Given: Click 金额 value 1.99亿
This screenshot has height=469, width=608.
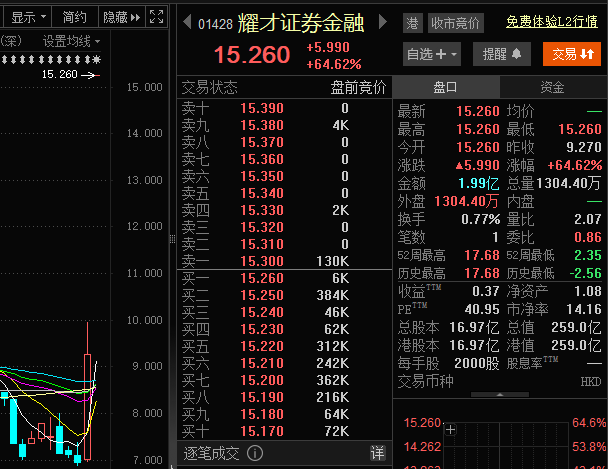Looking at the screenshot, I should 478,183.
